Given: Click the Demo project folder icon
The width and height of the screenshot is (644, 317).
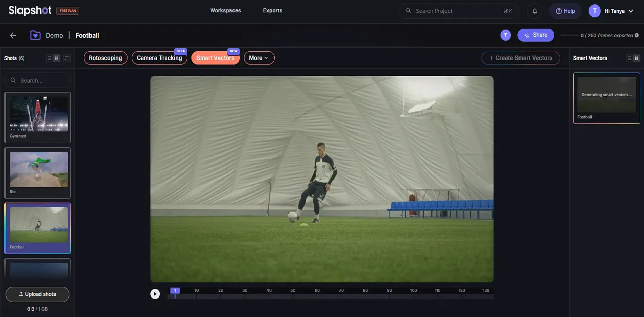Looking at the screenshot, I should [35, 35].
